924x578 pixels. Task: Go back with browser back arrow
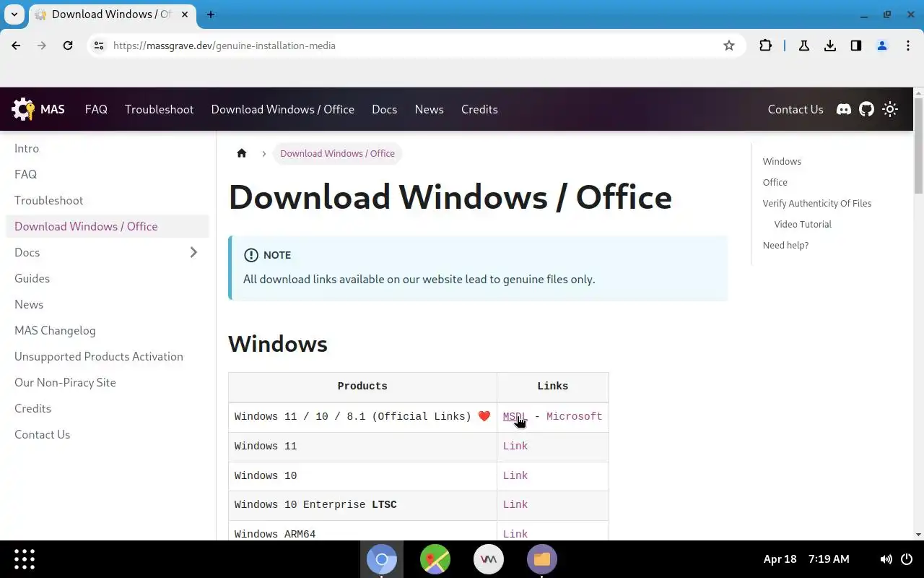(16, 46)
